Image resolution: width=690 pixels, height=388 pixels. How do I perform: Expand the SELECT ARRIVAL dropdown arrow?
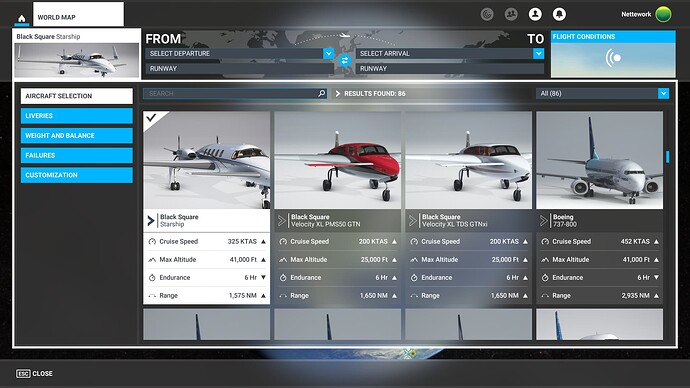point(539,53)
